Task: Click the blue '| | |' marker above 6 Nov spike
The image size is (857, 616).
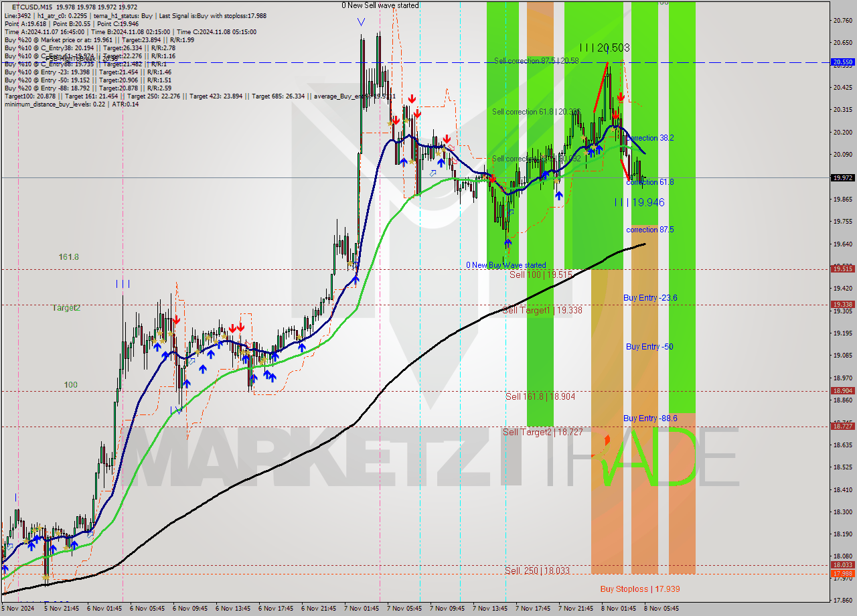Action: pos(123,284)
